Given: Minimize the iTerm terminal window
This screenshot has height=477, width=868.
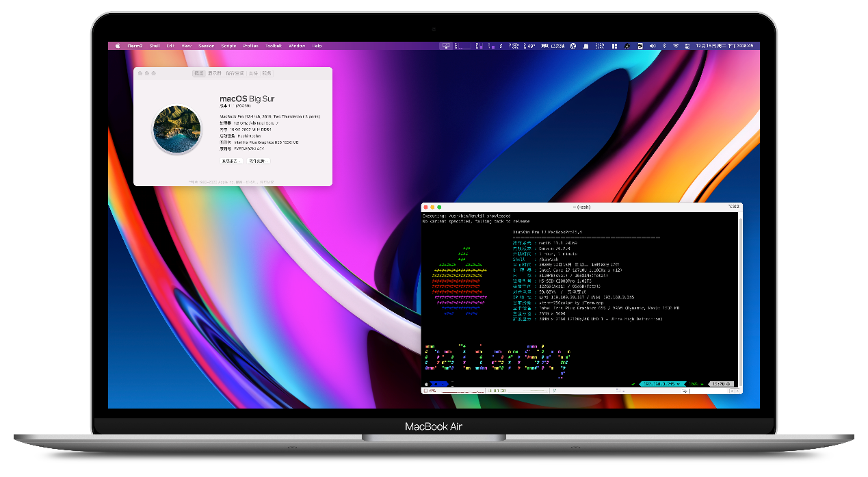Looking at the screenshot, I should [432, 207].
